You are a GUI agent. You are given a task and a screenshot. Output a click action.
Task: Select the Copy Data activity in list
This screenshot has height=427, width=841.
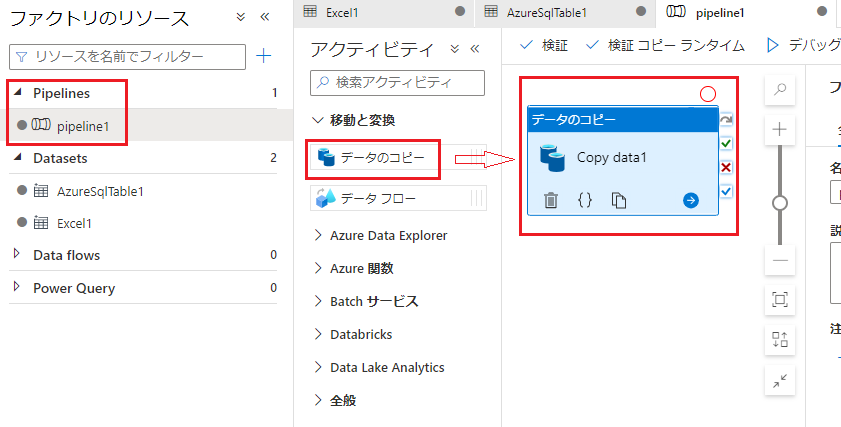[399, 158]
